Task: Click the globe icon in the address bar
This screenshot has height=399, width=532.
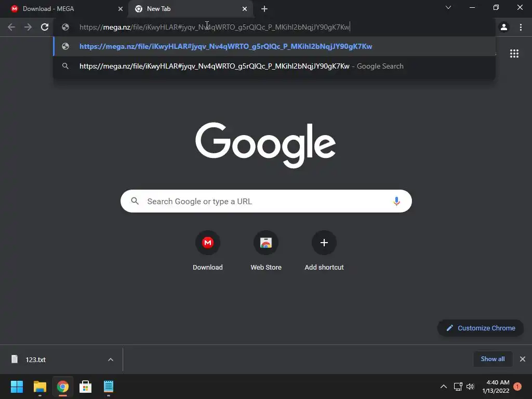Action: pos(65,27)
